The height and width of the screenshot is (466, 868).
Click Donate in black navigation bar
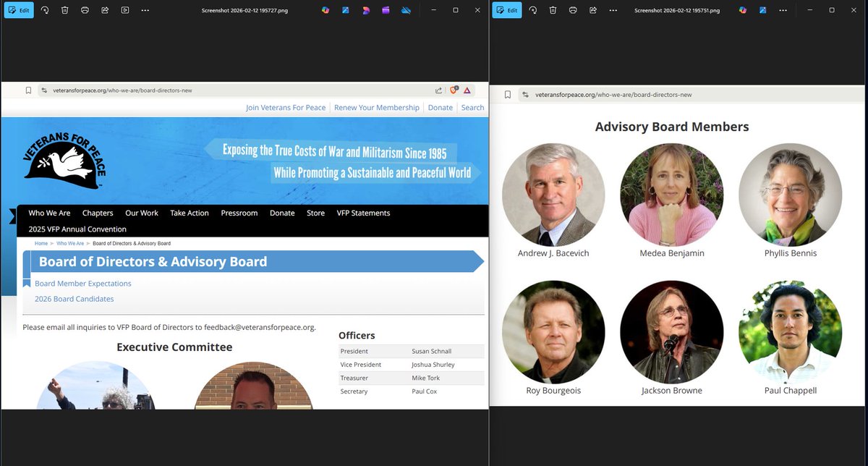tap(282, 213)
